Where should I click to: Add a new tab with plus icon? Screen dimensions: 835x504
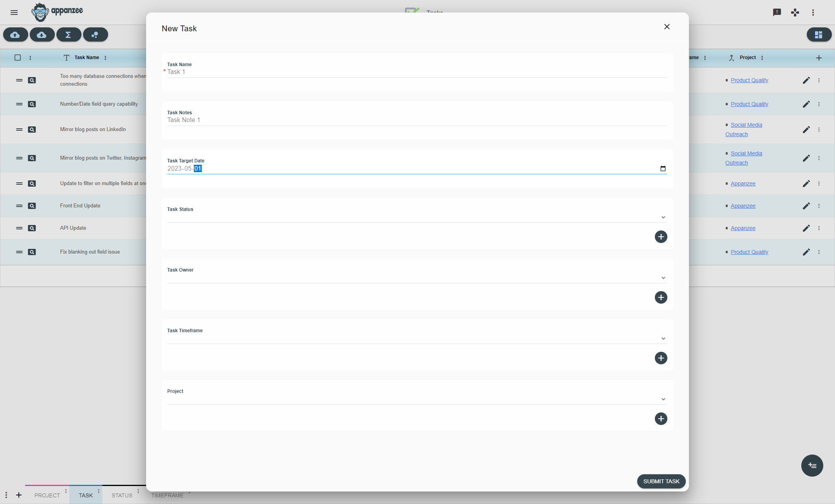click(x=19, y=495)
